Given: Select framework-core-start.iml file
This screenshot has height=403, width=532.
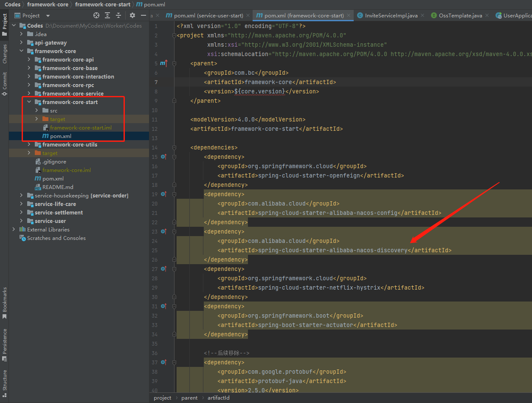Looking at the screenshot, I should coord(81,127).
